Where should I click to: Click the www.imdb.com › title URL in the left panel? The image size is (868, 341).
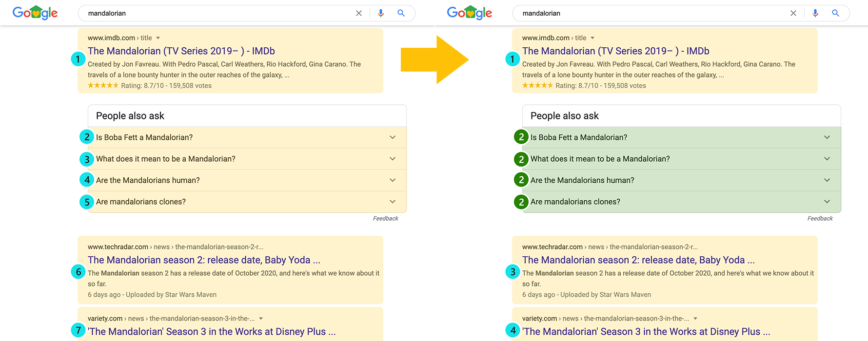click(x=120, y=38)
